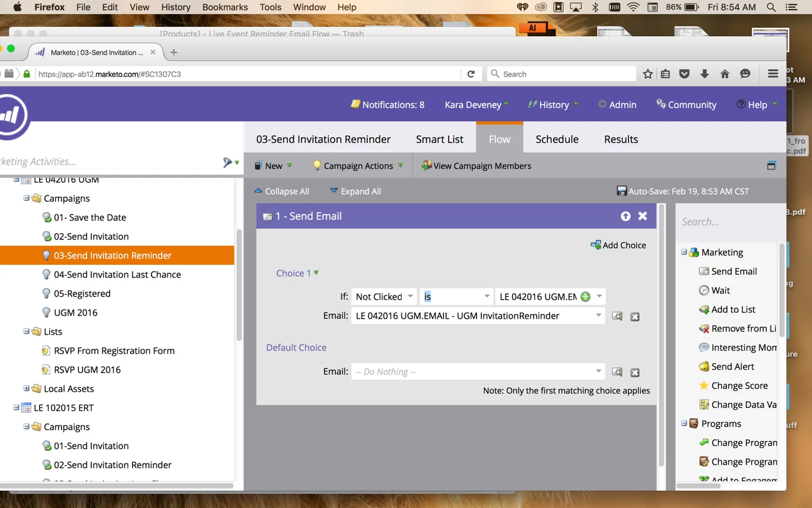This screenshot has height=508, width=812.
Task: Open the History menu
Action: (x=553, y=105)
